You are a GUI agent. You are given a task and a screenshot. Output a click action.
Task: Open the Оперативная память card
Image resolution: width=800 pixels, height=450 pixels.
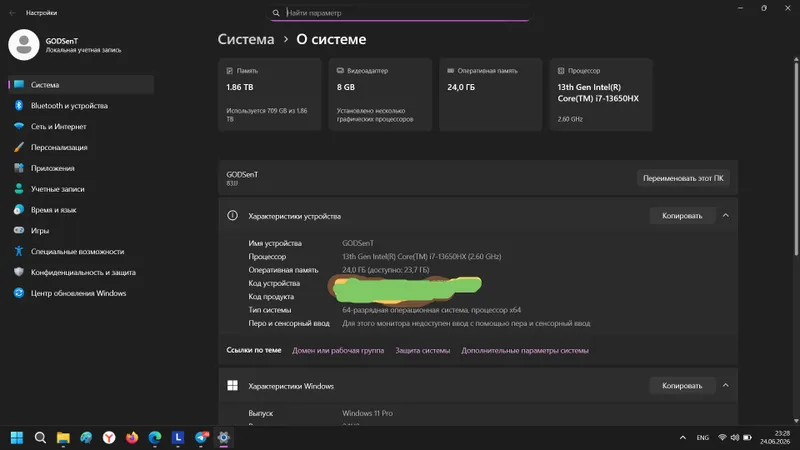491,94
